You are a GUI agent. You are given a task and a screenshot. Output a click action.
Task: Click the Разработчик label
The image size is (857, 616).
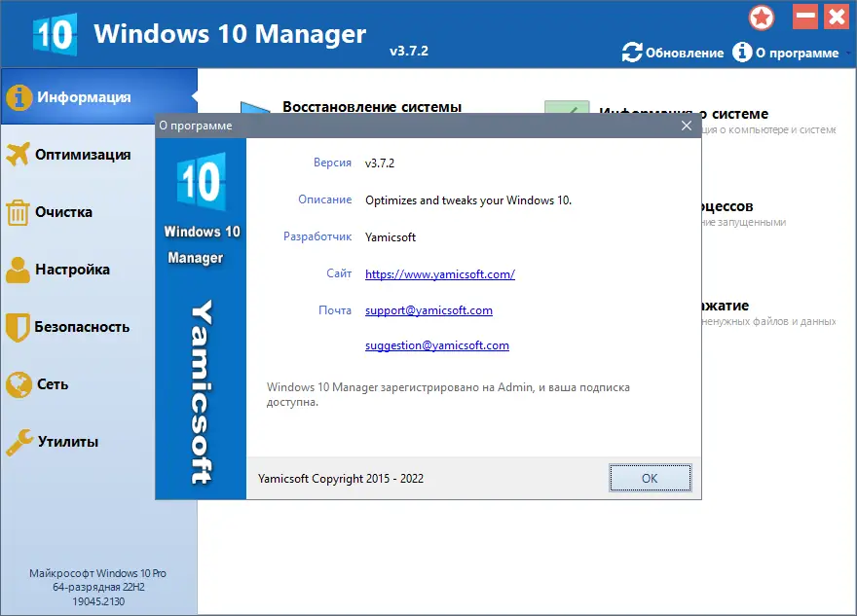(x=317, y=237)
